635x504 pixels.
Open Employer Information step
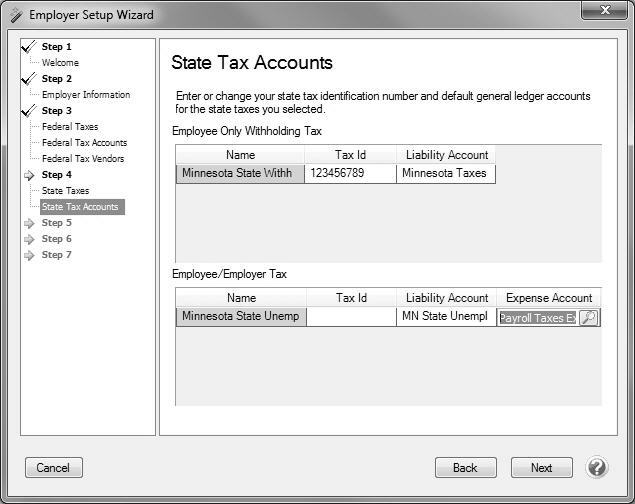click(85, 95)
